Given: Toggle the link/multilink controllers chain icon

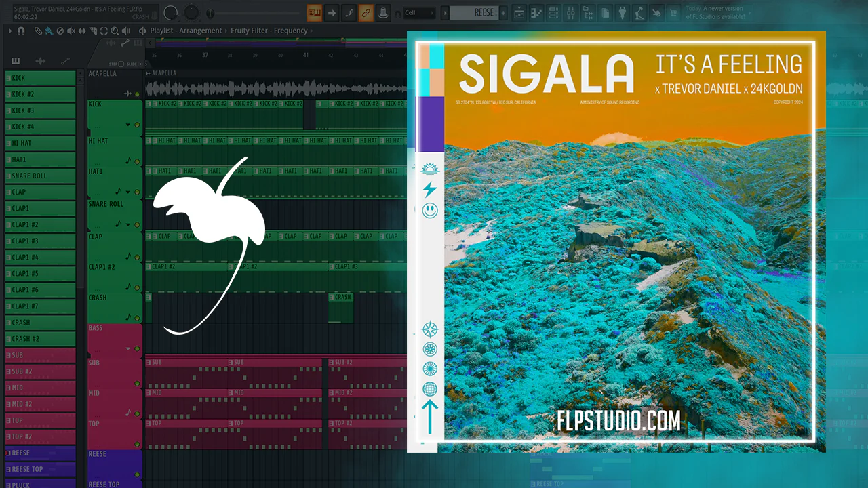Looking at the screenshot, I should [366, 13].
